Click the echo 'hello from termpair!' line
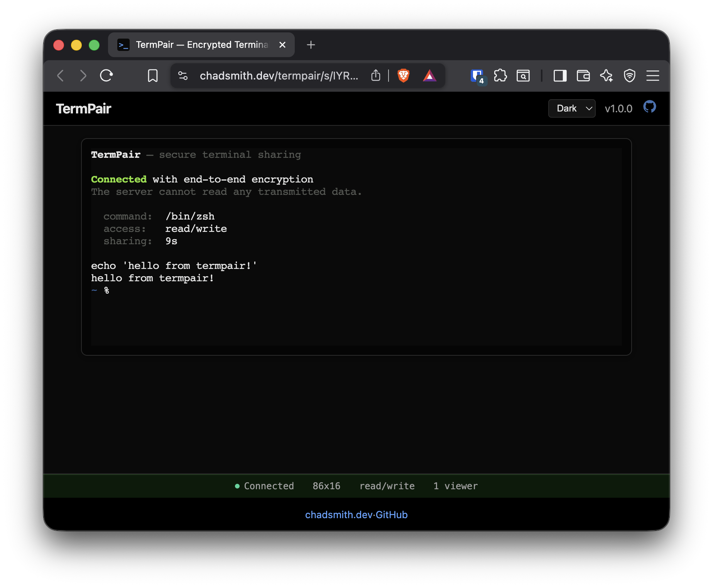The image size is (713, 588). pyautogui.click(x=174, y=265)
